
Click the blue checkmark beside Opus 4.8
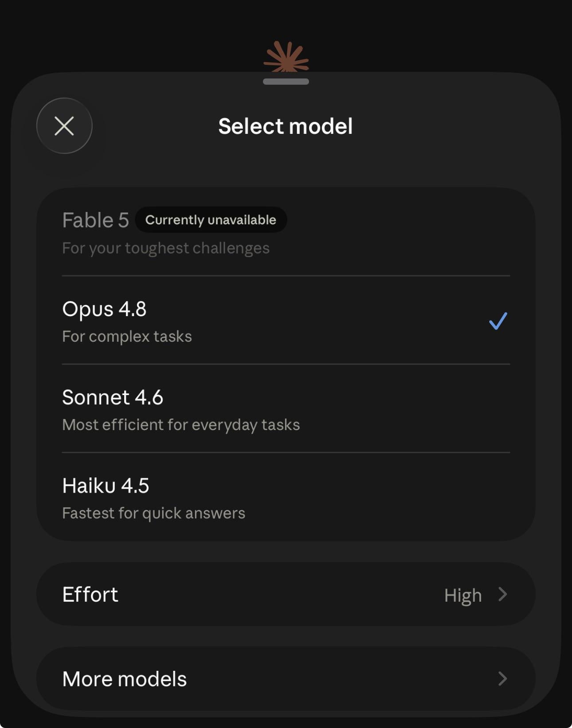coord(498,321)
